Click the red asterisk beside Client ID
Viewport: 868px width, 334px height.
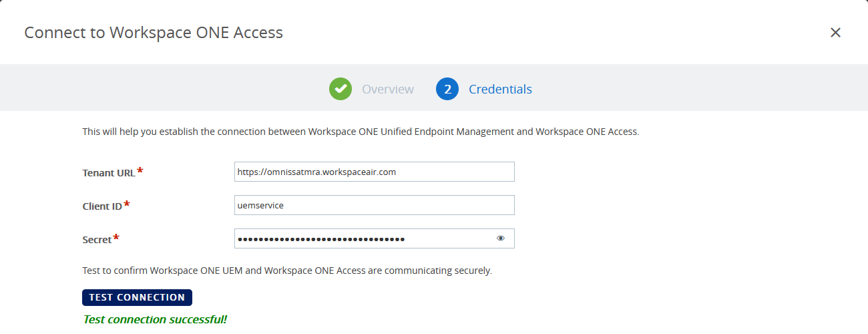coord(127,204)
